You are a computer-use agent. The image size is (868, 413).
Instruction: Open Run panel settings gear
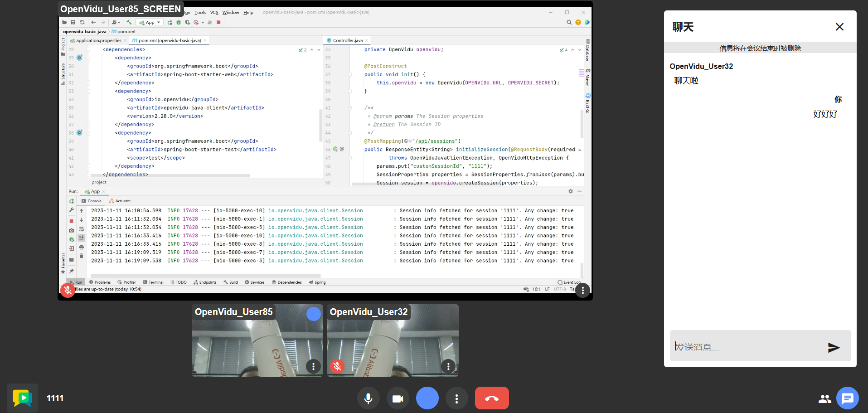571,191
